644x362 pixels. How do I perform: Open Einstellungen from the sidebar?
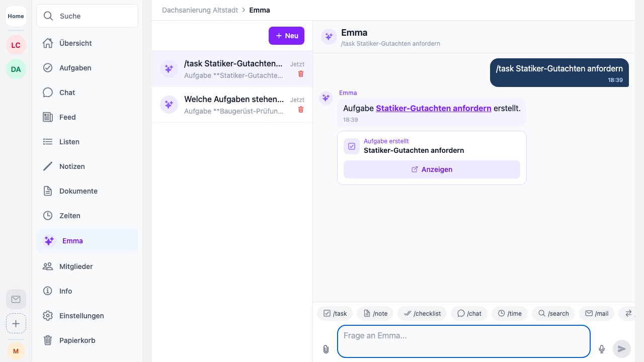click(82, 316)
